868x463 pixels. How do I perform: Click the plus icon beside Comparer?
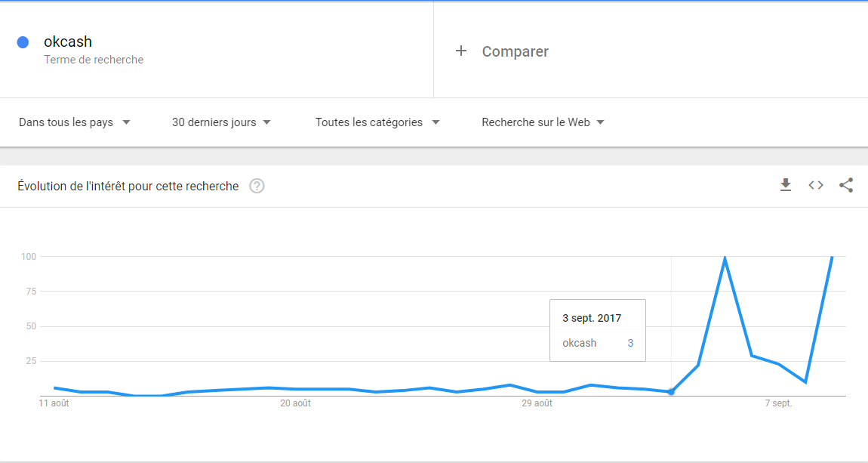point(461,51)
